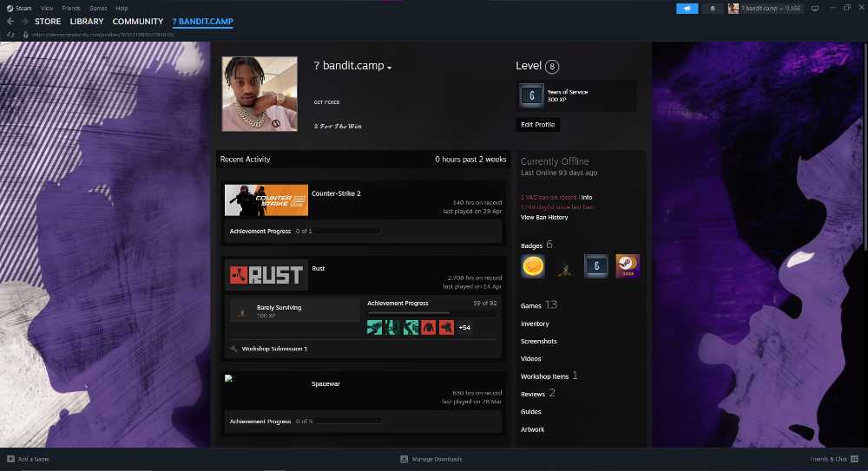Click the Add a Game plus icon

10,459
